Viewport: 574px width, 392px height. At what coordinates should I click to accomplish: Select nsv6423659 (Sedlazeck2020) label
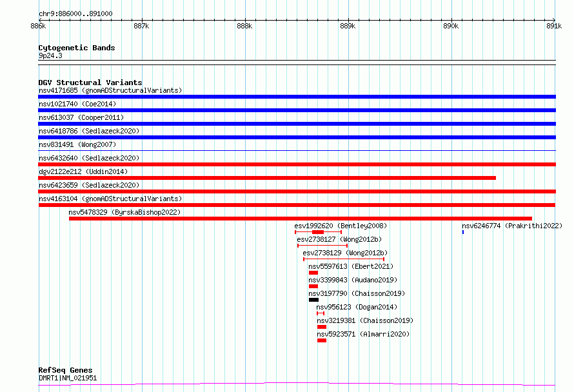click(89, 185)
